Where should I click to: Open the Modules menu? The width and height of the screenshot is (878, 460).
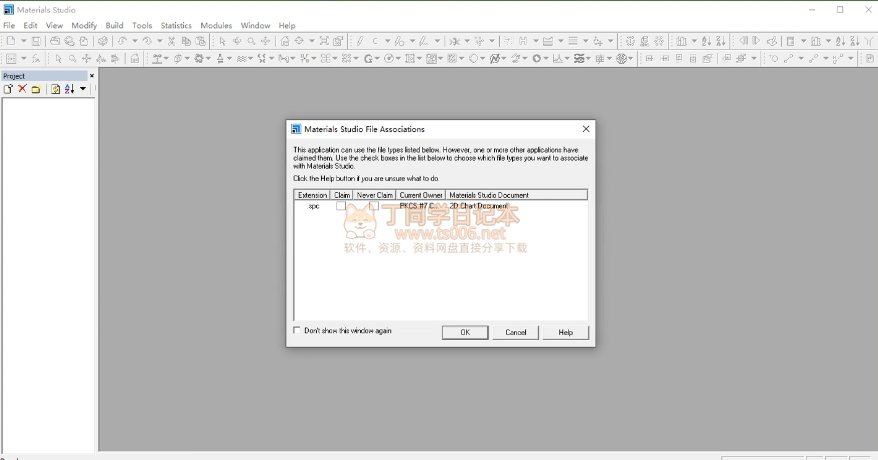coord(216,25)
